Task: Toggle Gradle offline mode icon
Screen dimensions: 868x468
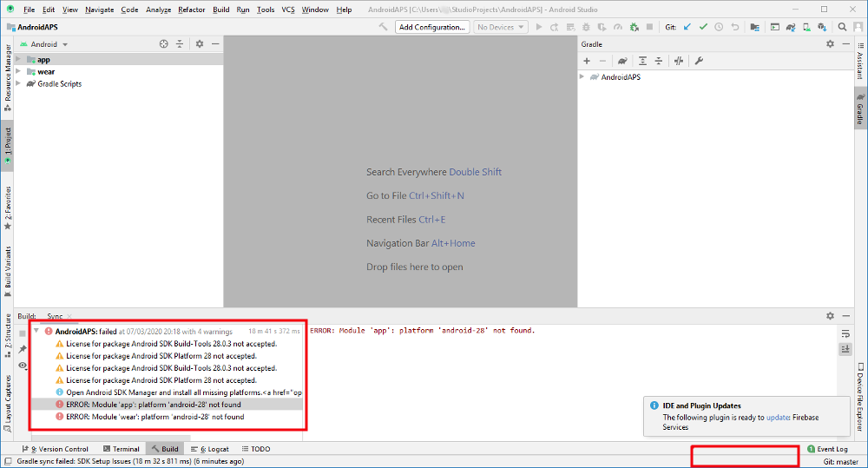Action: click(x=679, y=61)
